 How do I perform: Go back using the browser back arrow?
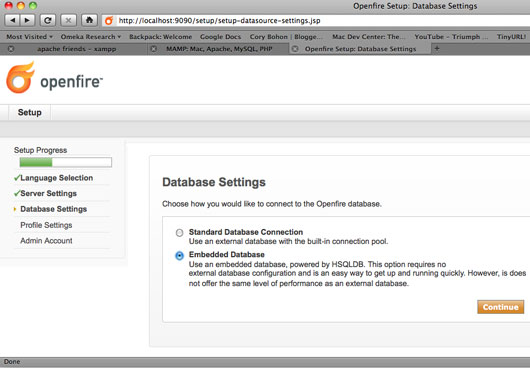(13, 21)
